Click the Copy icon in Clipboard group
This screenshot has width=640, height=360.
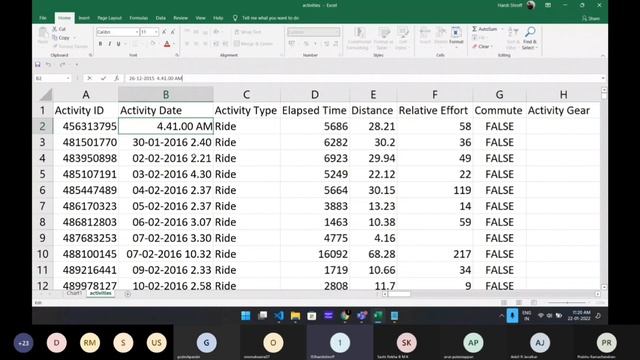pos(55,38)
